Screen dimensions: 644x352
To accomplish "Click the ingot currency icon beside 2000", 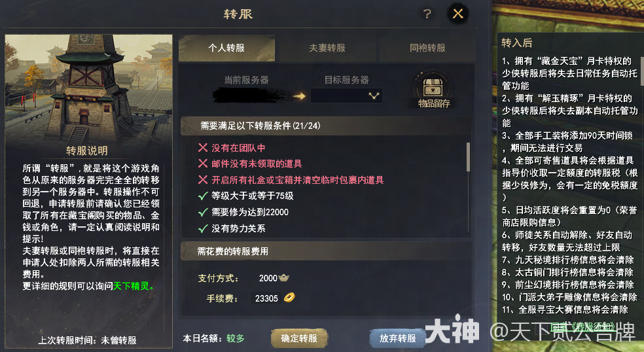I will tap(284, 278).
